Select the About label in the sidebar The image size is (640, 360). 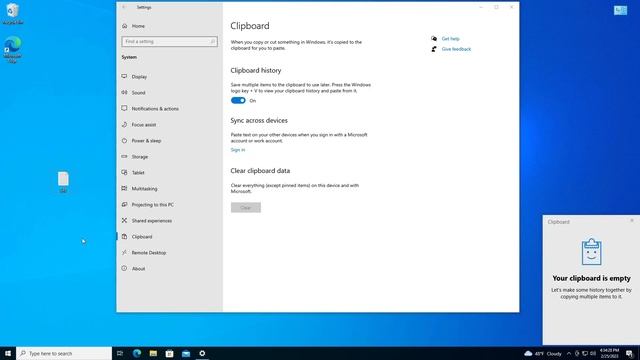coord(138,269)
